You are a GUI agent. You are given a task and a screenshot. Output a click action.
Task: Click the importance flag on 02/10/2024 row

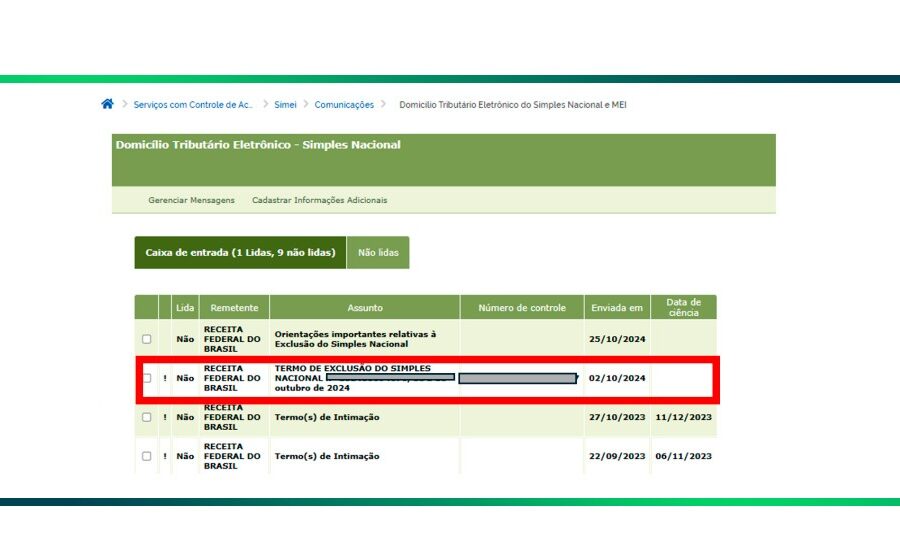165,378
